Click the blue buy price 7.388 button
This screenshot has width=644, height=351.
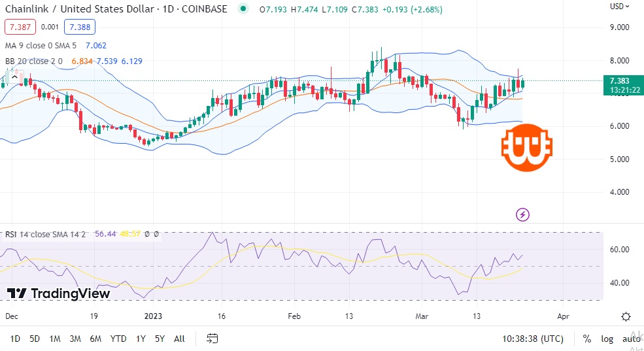coord(80,27)
